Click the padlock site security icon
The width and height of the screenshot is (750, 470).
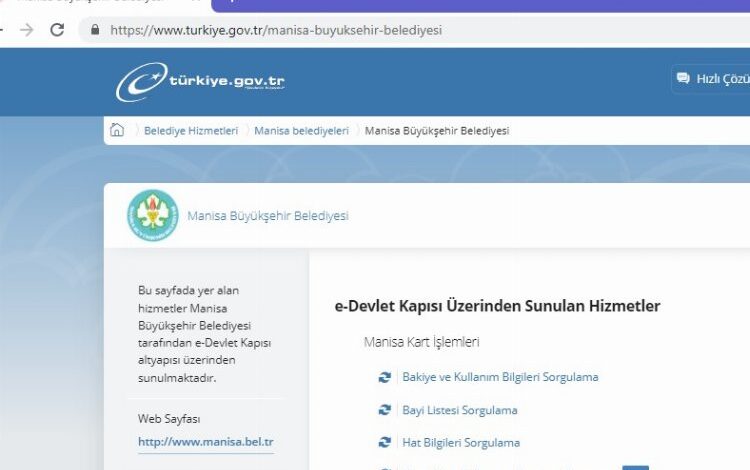click(95, 30)
